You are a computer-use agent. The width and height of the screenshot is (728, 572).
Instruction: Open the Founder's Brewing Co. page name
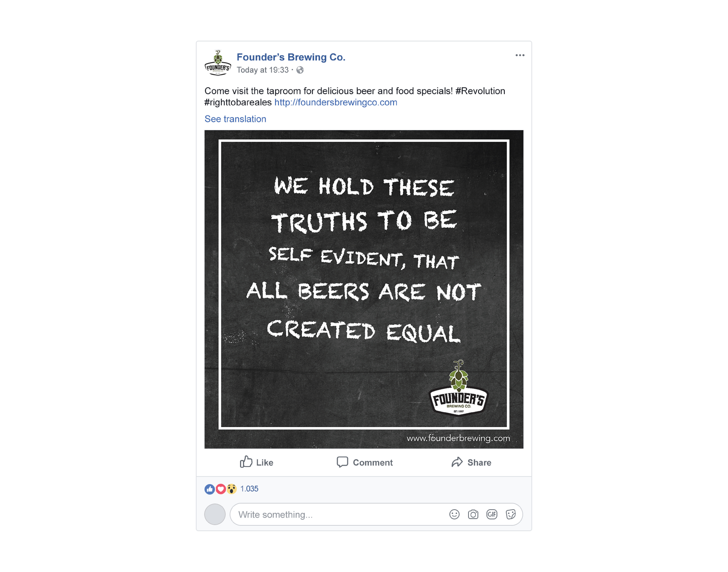tap(291, 57)
